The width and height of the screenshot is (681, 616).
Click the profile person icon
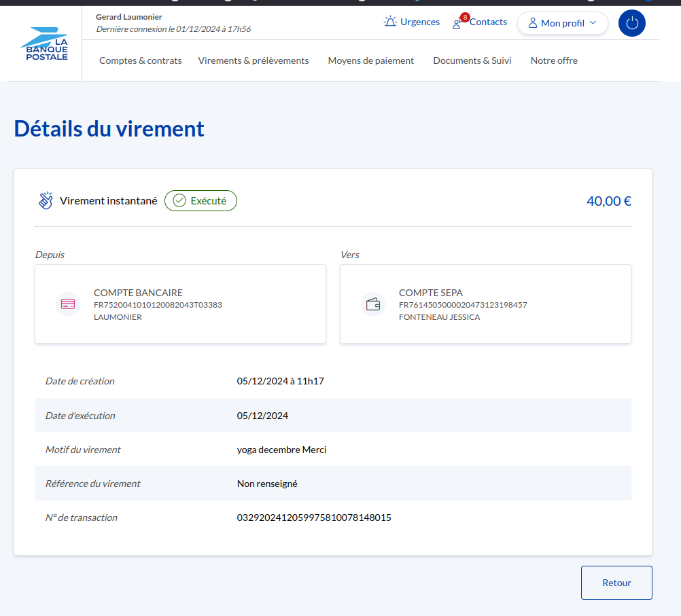pos(533,23)
